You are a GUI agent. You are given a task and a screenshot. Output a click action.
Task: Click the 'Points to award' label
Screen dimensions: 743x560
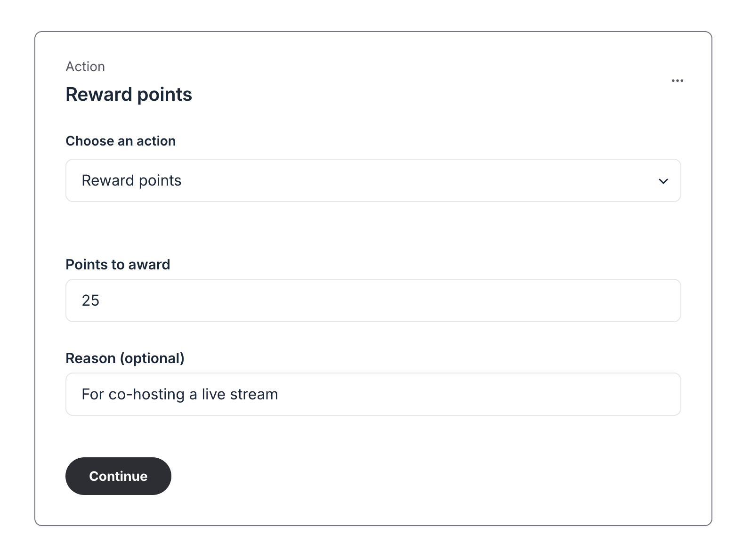pos(118,264)
